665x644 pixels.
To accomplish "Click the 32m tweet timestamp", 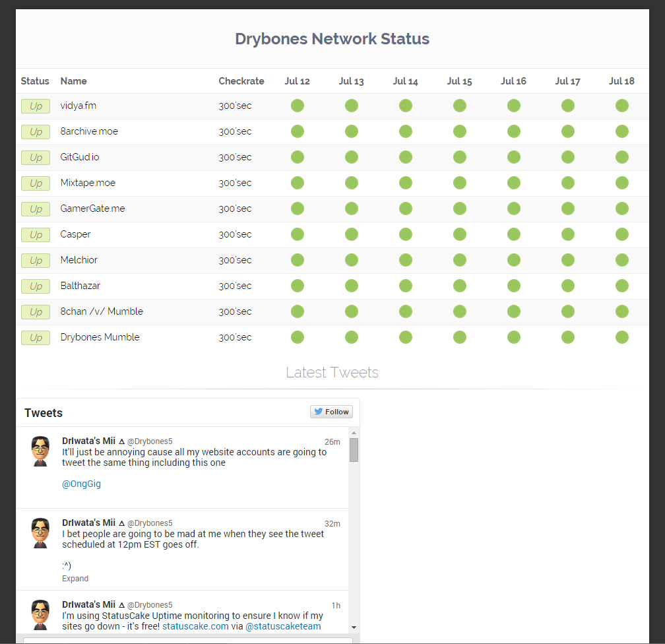I will click(332, 523).
